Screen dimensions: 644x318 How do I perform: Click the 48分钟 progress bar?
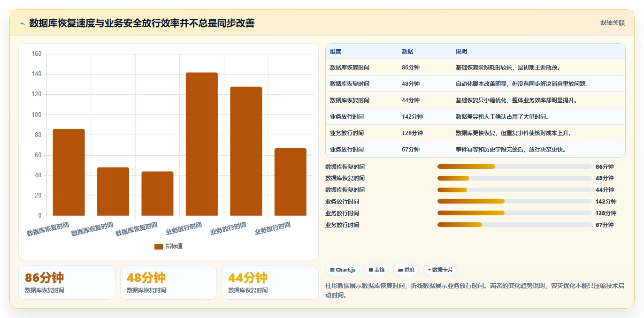click(514, 178)
